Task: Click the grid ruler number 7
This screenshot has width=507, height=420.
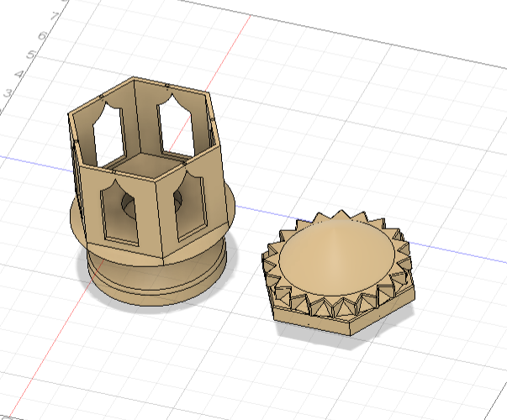Action: click(x=55, y=15)
